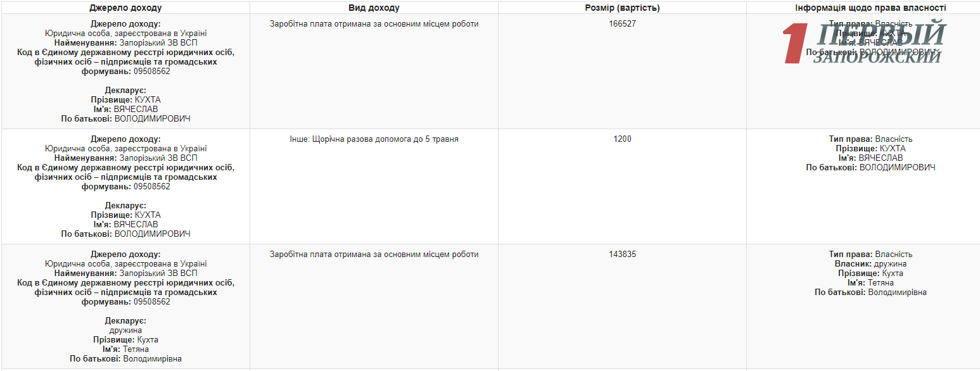Click 'Тип права: Власність' in second row
980x371 pixels.
[870, 139]
